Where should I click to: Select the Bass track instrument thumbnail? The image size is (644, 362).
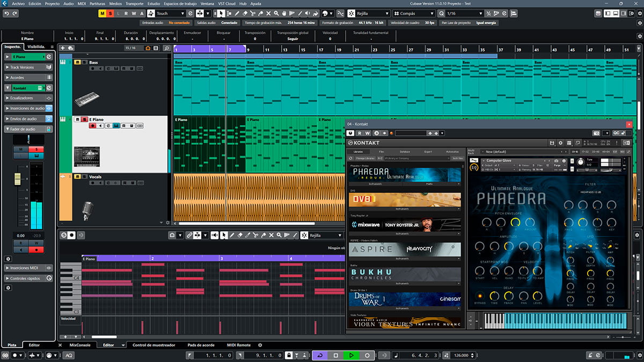tap(87, 100)
